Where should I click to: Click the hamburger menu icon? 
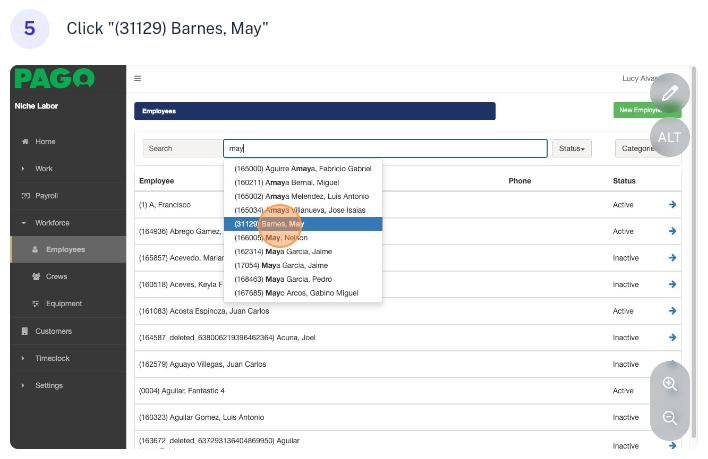(138, 78)
